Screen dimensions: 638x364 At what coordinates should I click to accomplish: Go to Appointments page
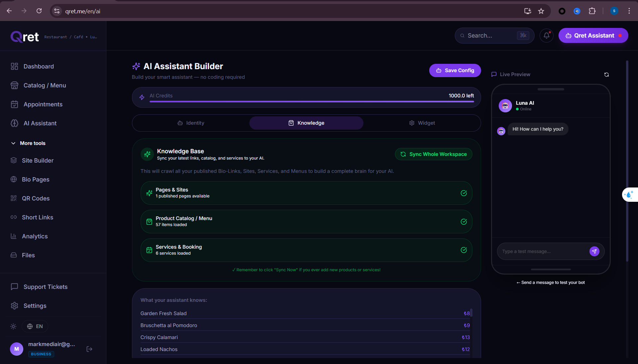click(43, 104)
